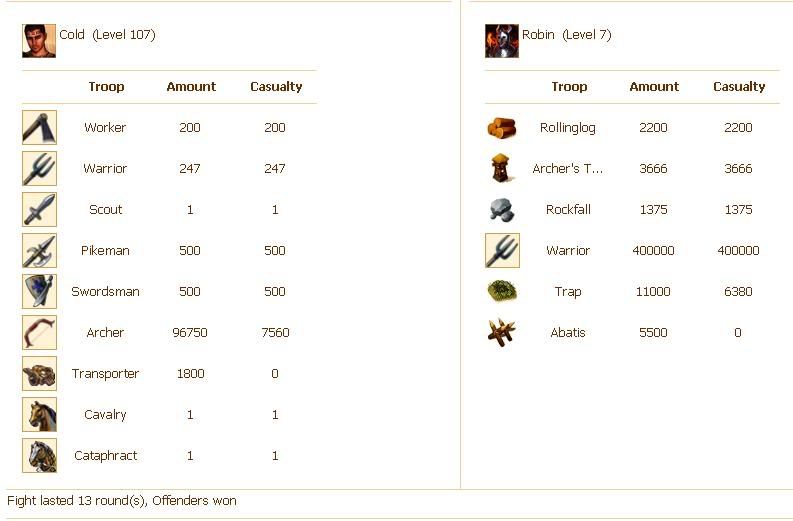Click the Archer bow icon
The image size is (793, 521).
[x=39, y=333]
